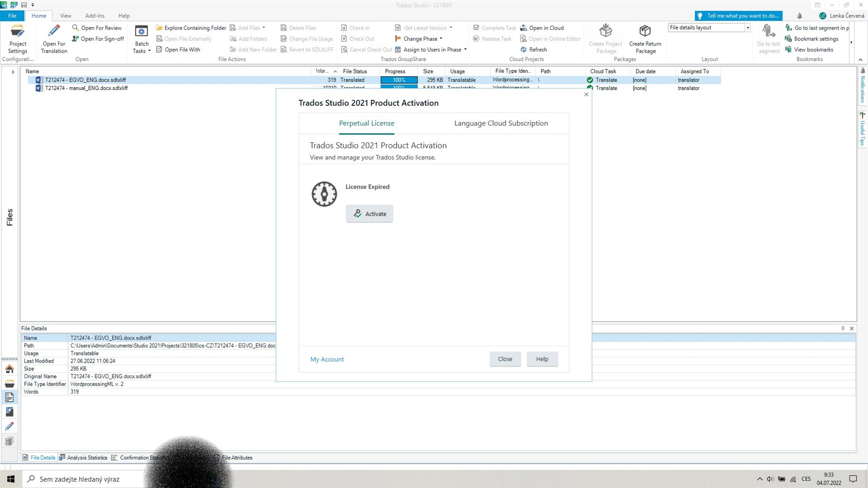
Task: Switch to the View ribbon tab
Action: [65, 15]
